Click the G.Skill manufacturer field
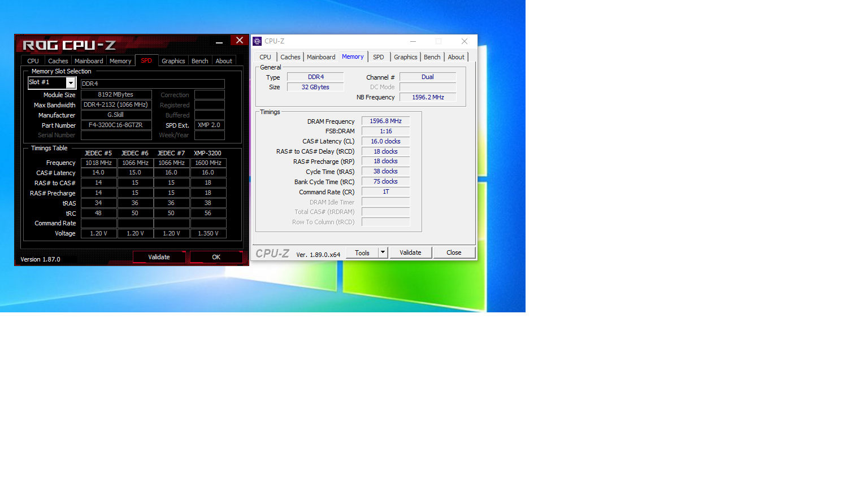This screenshot has height=488, width=868. pos(116,115)
